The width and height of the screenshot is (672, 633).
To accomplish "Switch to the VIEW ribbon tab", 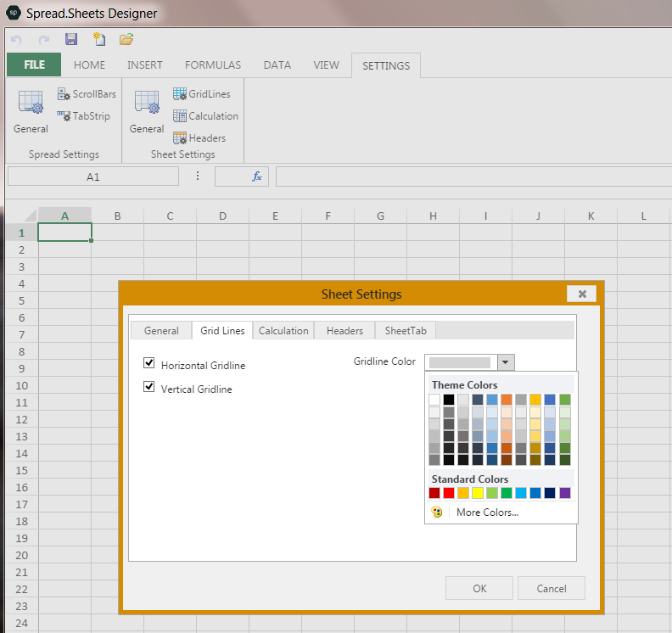I will pos(326,65).
